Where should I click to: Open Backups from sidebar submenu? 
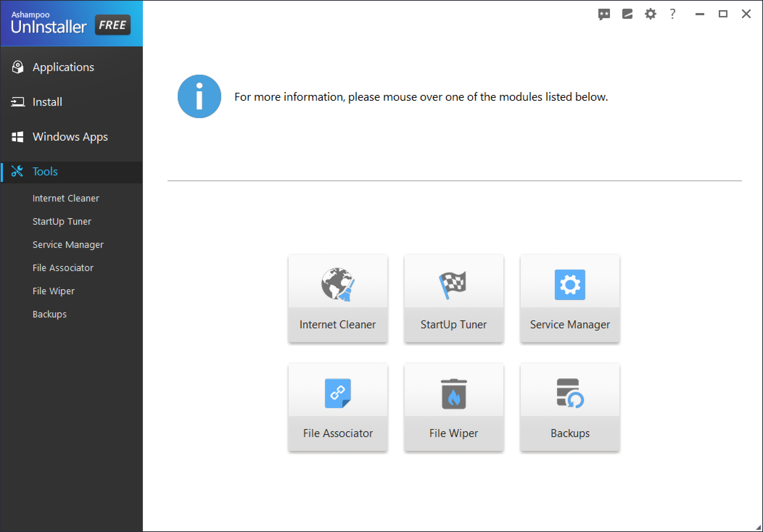[50, 314]
